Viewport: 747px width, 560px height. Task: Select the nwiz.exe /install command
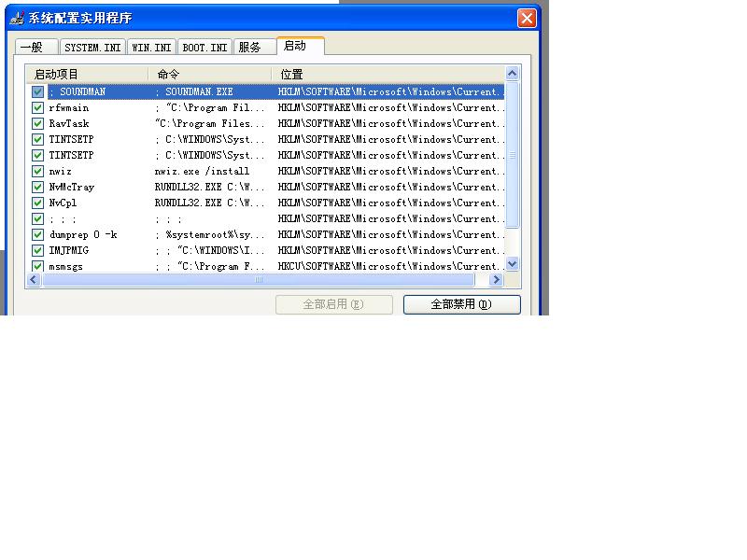tap(202, 172)
